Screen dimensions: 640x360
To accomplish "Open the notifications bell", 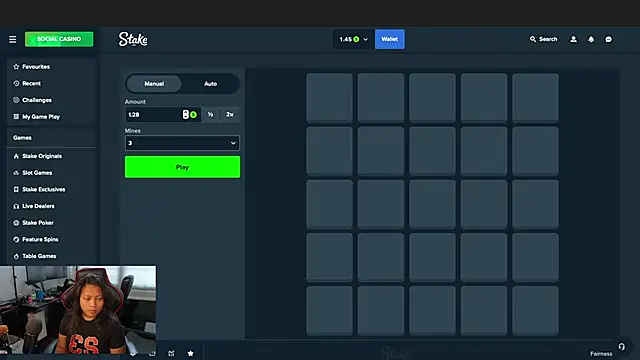I will pyautogui.click(x=591, y=39).
